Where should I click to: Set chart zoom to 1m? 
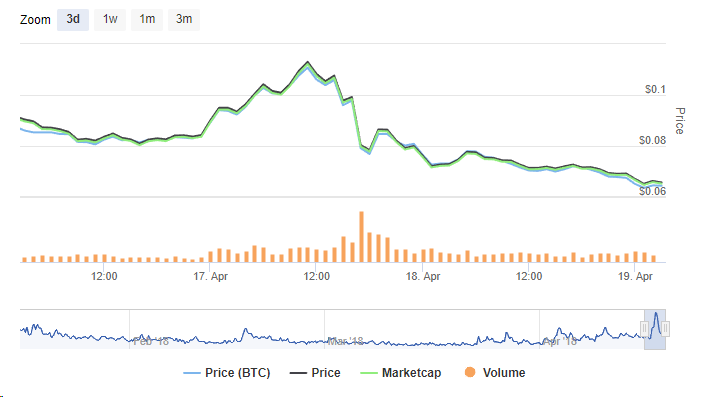point(147,20)
